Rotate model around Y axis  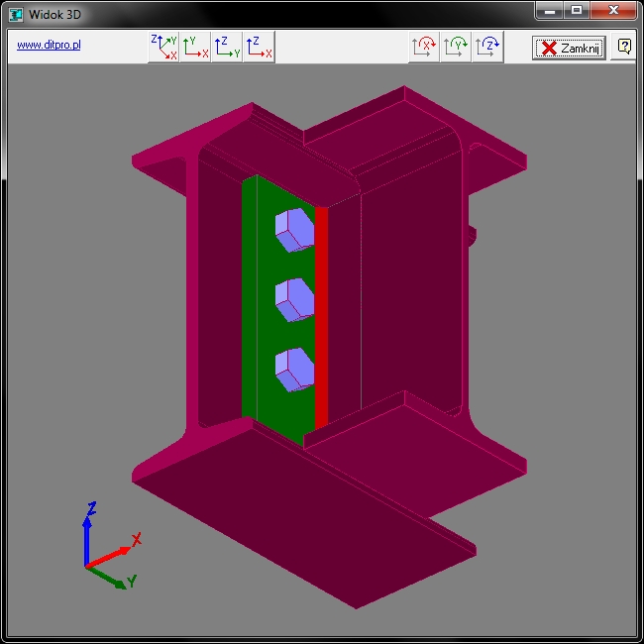click(456, 48)
